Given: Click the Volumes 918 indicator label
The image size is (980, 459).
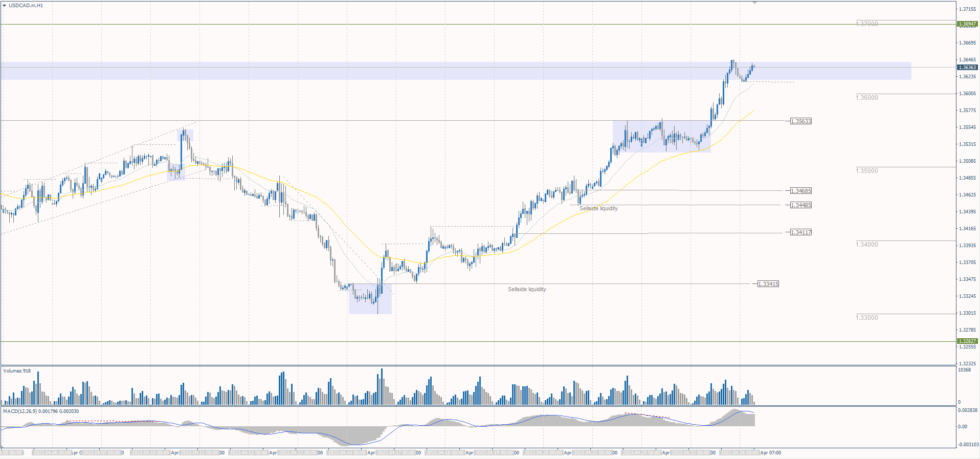Looking at the screenshot, I should [x=17, y=371].
